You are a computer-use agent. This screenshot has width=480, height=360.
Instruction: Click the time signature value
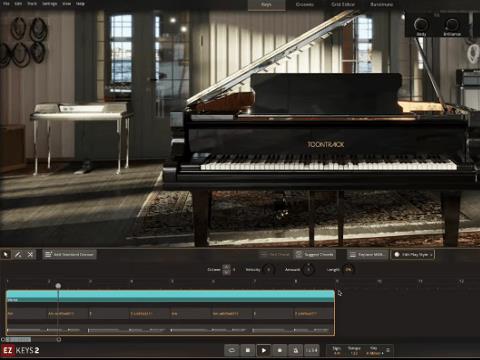[x=337, y=353]
